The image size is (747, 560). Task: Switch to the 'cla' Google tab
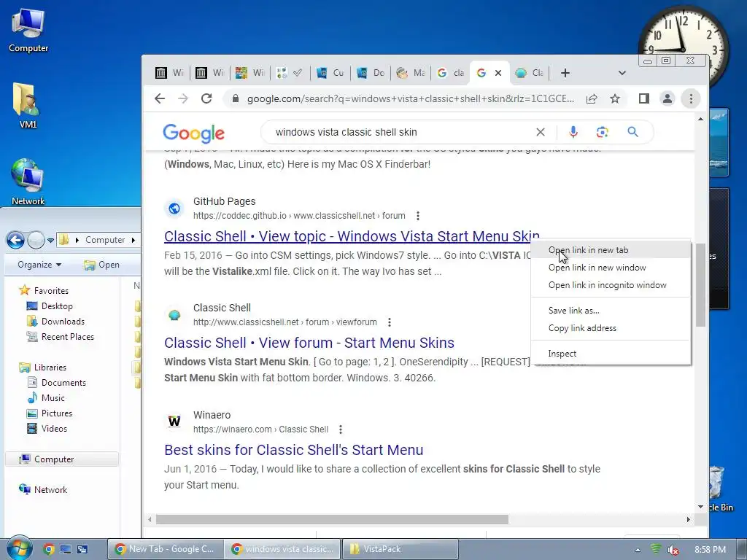pos(451,73)
